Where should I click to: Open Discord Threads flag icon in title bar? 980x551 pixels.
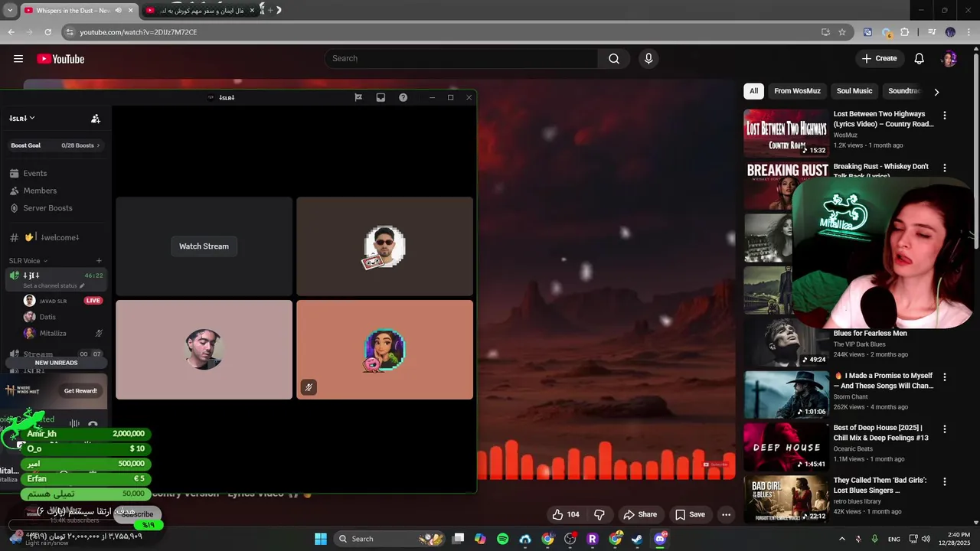[x=358, y=97]
